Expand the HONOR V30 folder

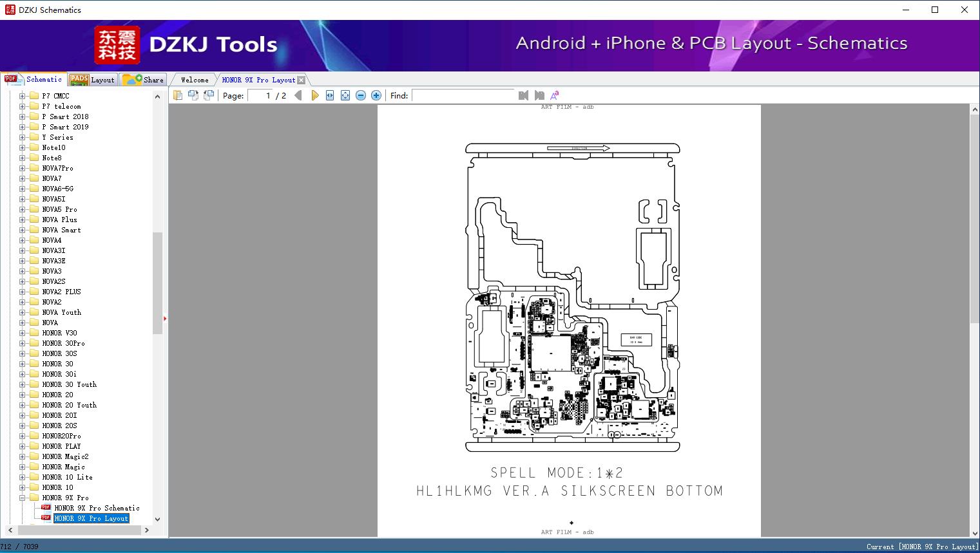point(23,333)
